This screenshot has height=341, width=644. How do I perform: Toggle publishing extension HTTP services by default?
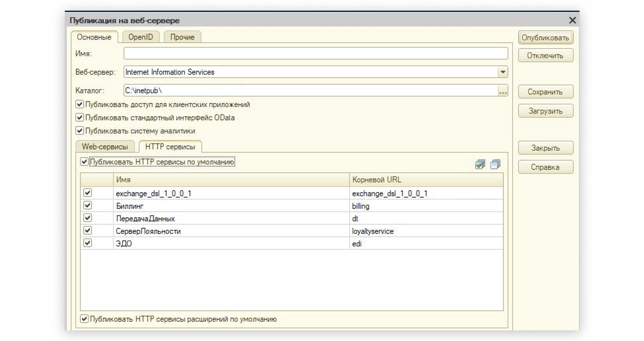pyautogui.click(x=84, y=319)
